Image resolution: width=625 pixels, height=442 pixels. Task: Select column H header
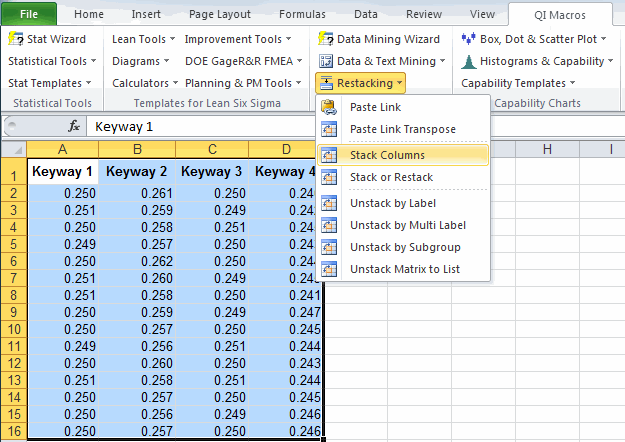[547, 149]
